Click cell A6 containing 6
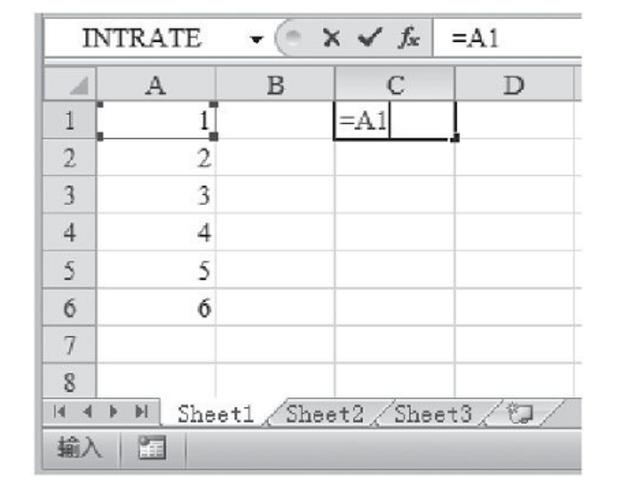Viewport: 640px width, 503px height. (156, 309)
